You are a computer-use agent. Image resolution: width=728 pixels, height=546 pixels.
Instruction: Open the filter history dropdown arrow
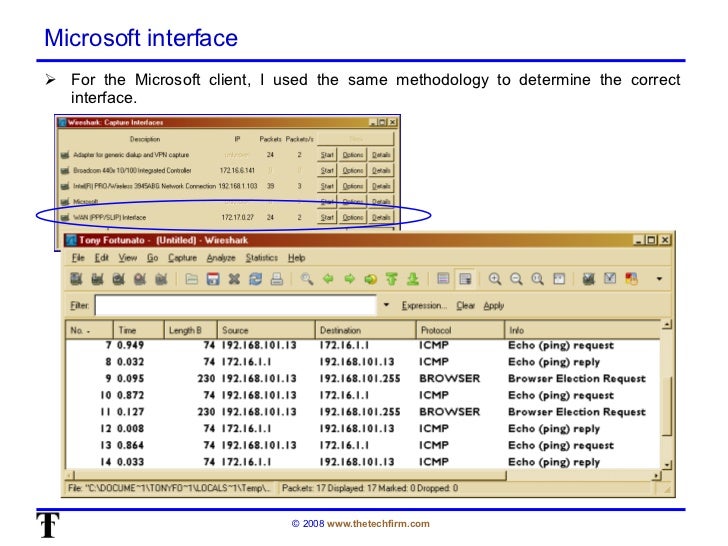click(386, 305)
